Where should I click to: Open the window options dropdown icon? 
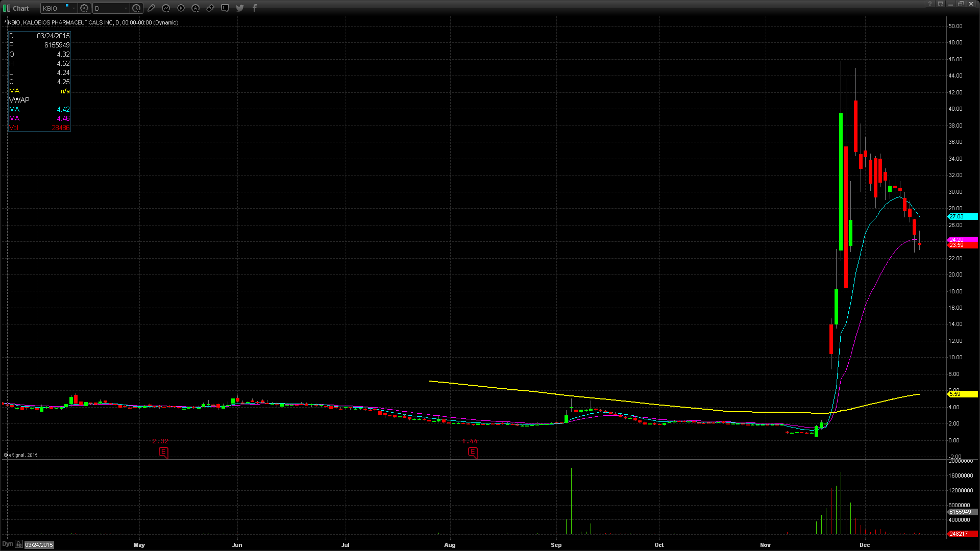[x=940, y=4]
